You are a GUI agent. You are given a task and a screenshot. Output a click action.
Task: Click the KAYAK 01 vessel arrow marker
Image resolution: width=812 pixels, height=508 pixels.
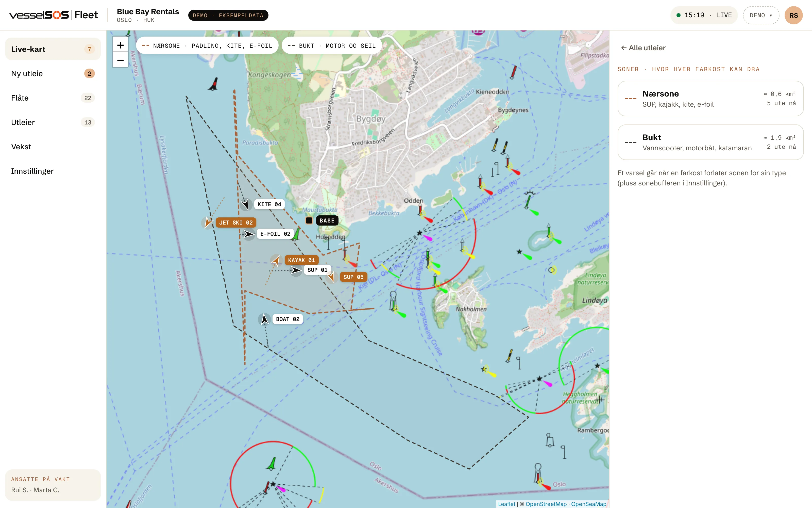[276, 260]
